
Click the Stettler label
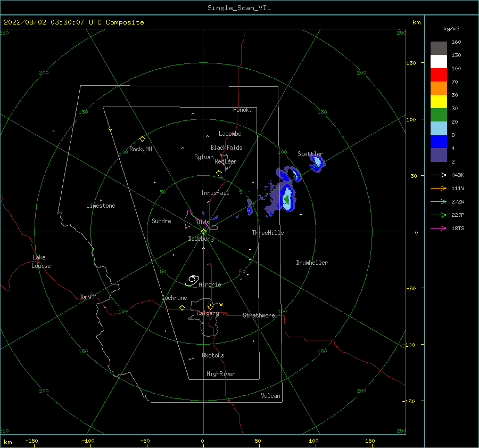point(310,154)
